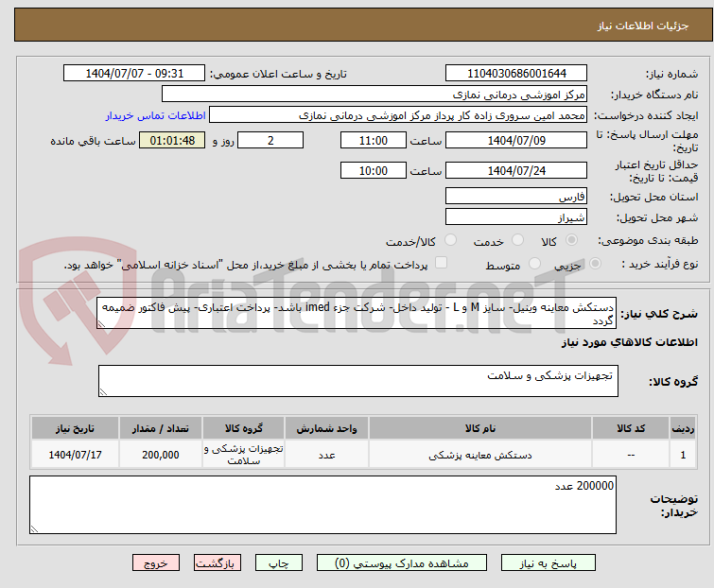
Task: Click the جزئیات اطلاعات نیاز header title
Action: [642, 26]
